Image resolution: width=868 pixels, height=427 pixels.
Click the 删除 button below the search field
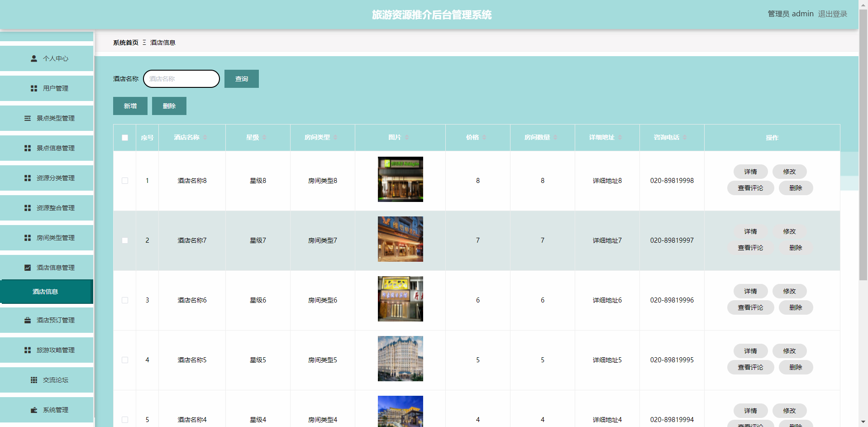click(x=169, y=106)
